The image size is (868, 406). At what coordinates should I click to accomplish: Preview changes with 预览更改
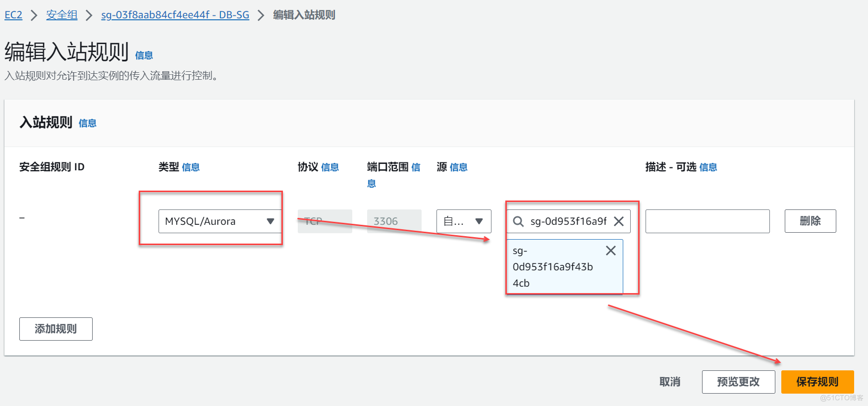738,382
